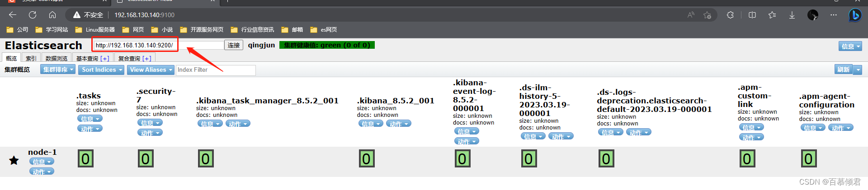Click shard 0 of .tasks index

(x=85, y=159)
